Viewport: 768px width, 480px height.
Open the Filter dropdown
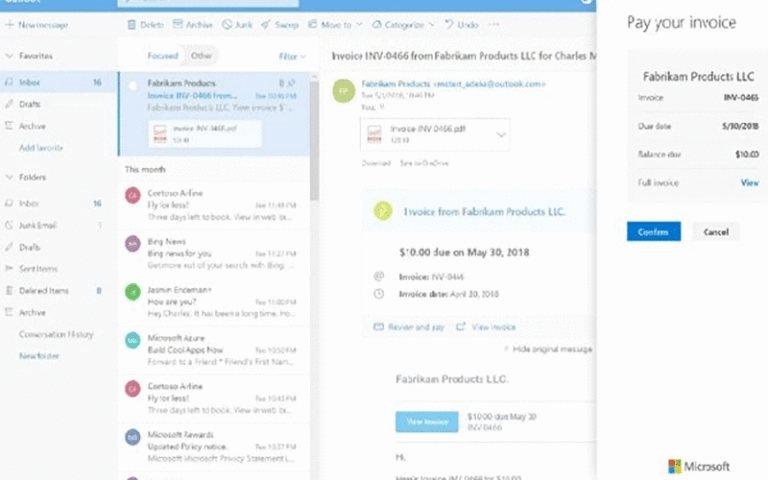point(292,56)
